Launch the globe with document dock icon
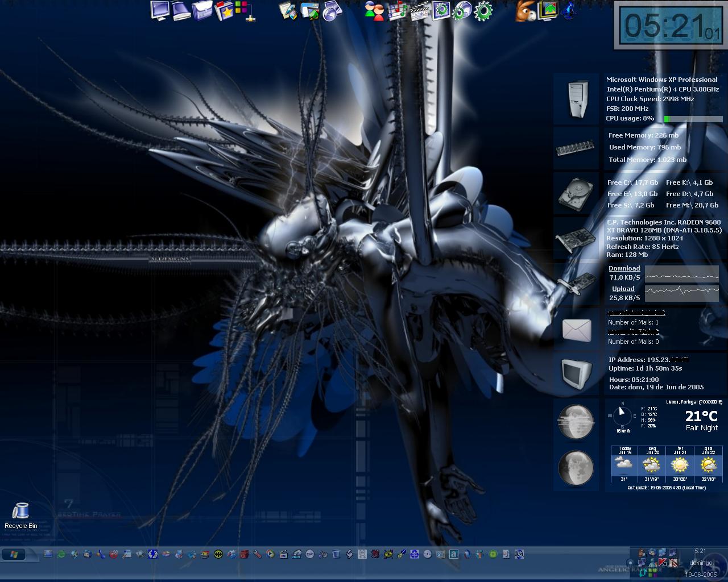Image resolution: width=728 pixels, height=582 pixels. click(x=333, y=11)
